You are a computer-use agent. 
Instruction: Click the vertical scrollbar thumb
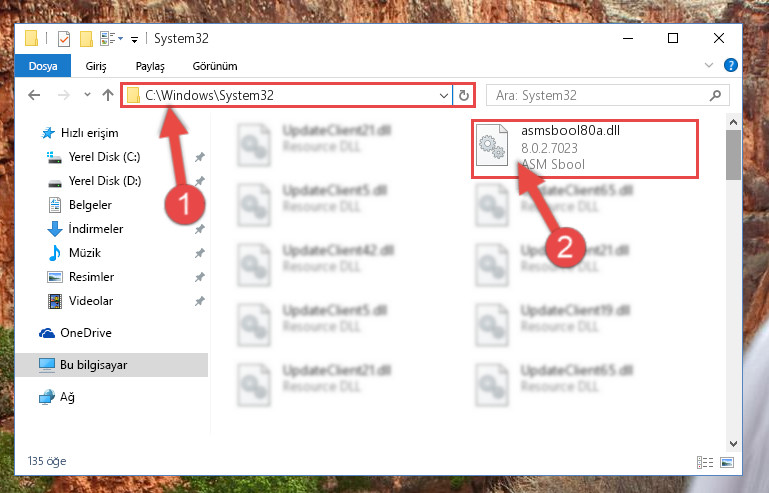click(733, 155)
